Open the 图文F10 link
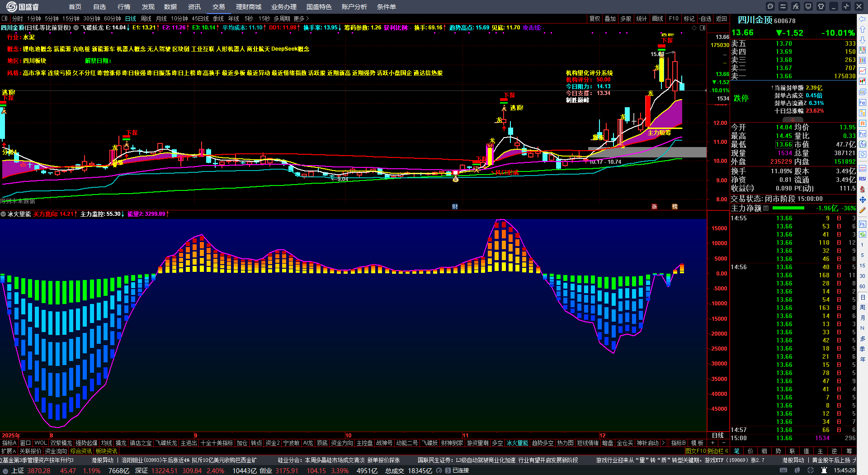The height and width of the screenshot is (475, 868). point(695,451)
